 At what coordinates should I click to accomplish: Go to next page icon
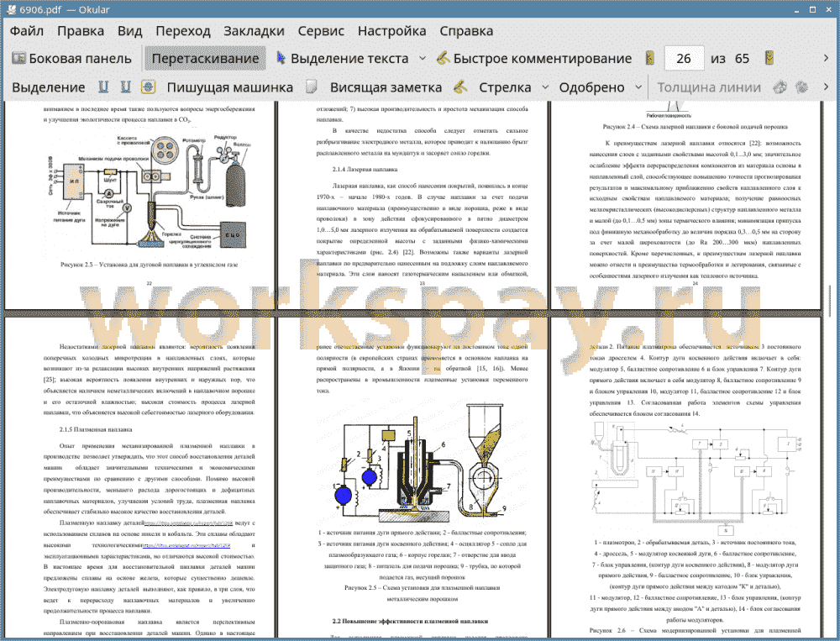tap(769, 59)
